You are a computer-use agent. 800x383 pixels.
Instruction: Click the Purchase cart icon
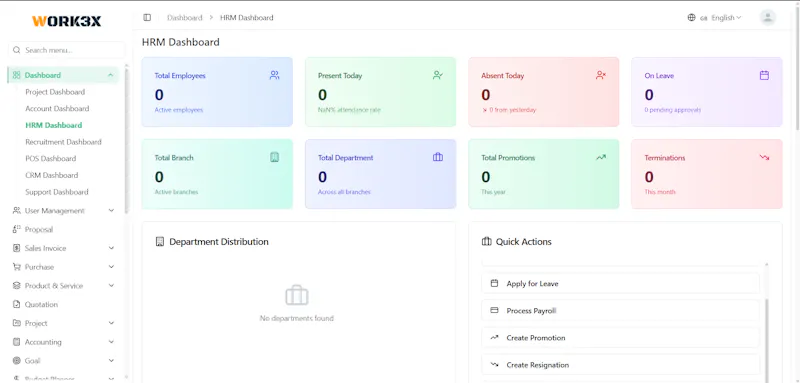pyautogui.click(x=17, y=267)
